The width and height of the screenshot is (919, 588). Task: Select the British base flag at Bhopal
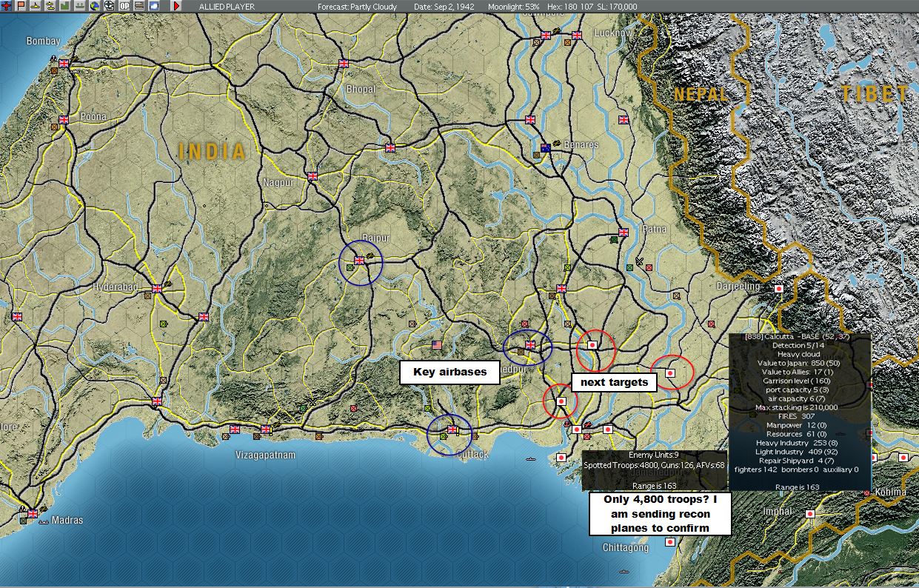coord(344,64)
